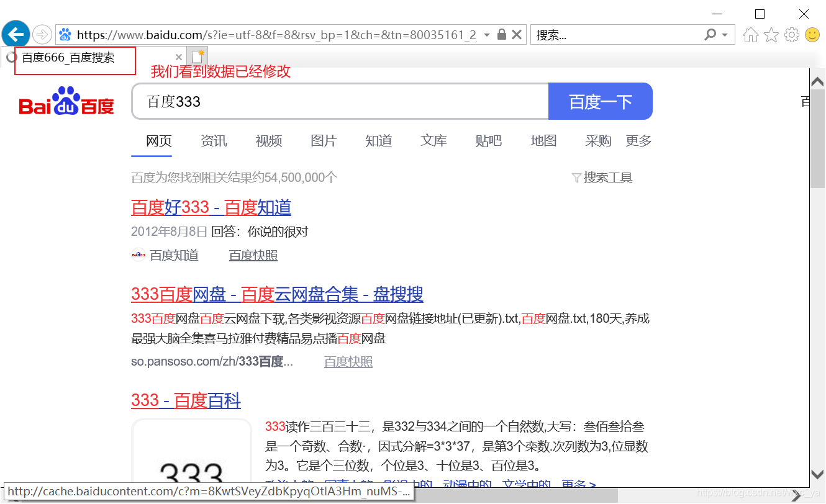Click the snippet line starting 是一个奇数、合数

coord(456,446)
